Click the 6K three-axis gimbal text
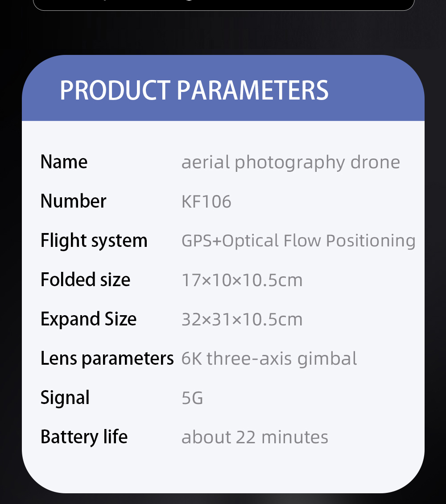Screen dimensions: 446x504 (x=269, y=359)
